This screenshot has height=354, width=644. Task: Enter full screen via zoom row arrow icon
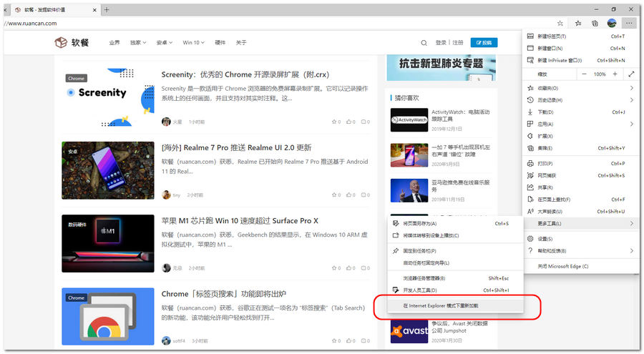click(x=630, y=74)
